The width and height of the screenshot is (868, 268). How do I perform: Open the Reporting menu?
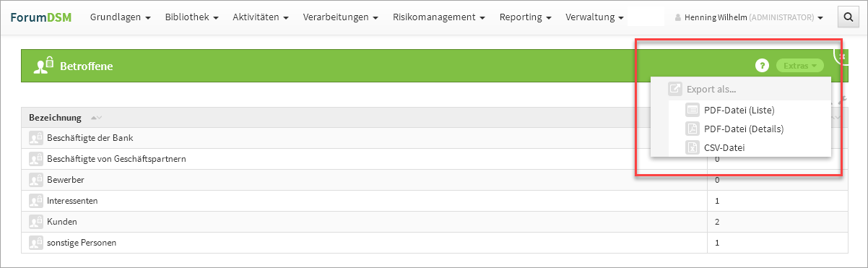(526, 17)
